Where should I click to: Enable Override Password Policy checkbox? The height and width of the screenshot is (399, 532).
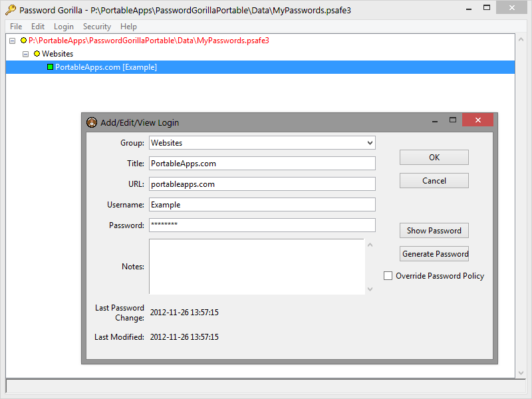point(388,276)
